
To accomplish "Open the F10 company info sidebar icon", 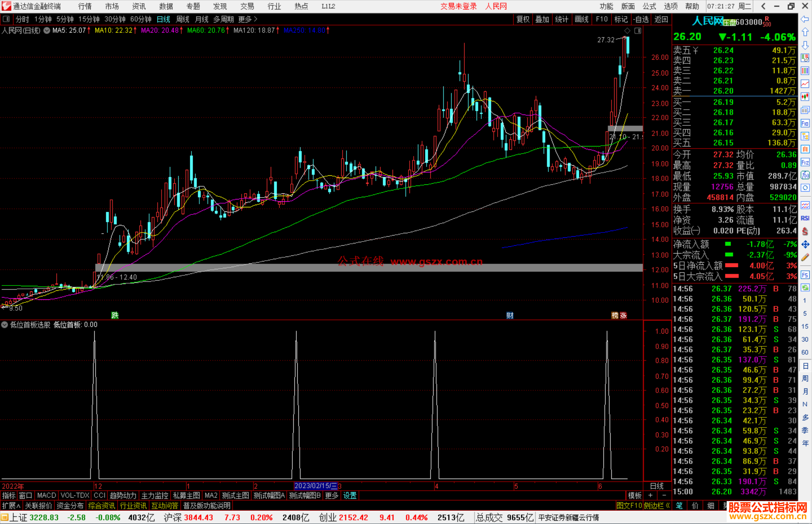I will [805, 123].
